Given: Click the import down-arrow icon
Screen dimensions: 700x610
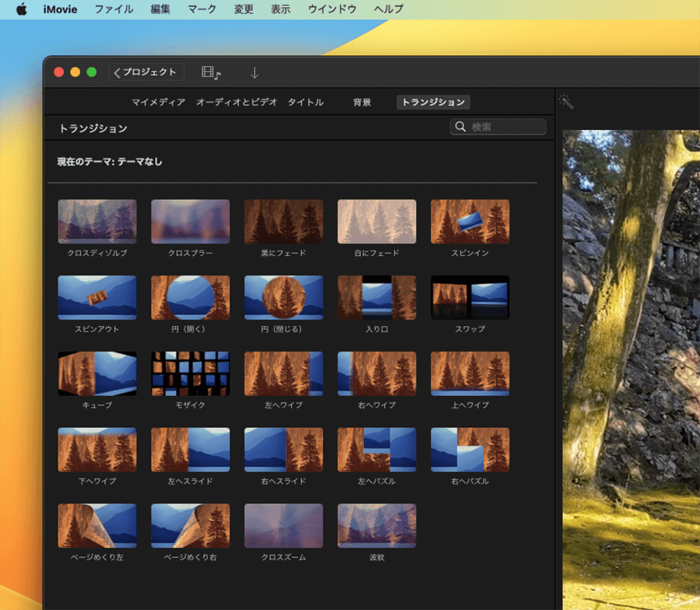Looking at the screenshot, I should pyautogui.click(x=254, y=72).
